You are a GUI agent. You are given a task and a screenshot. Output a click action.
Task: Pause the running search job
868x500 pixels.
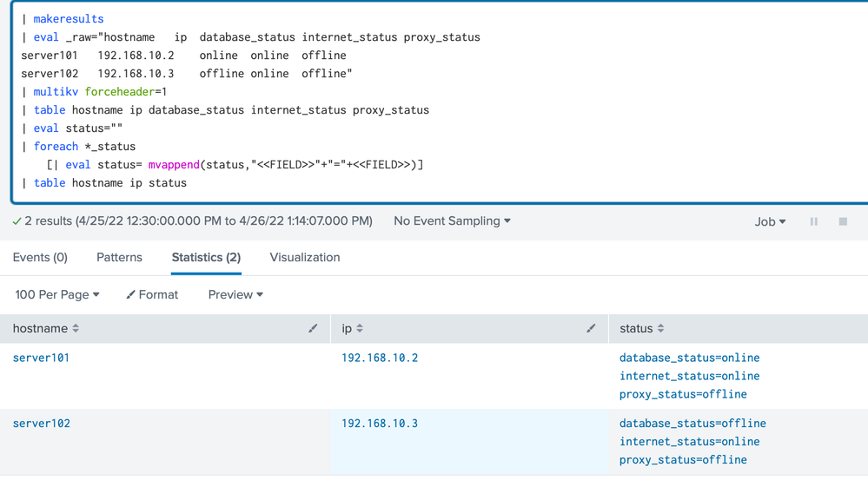814,221
